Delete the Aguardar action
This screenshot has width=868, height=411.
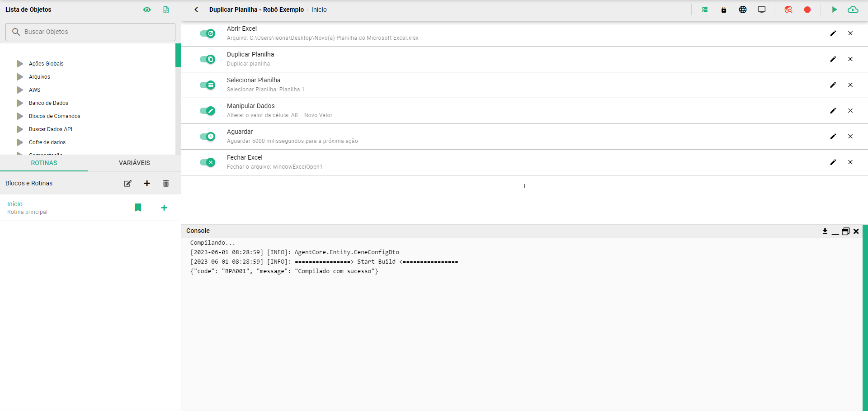coord(850,137)
